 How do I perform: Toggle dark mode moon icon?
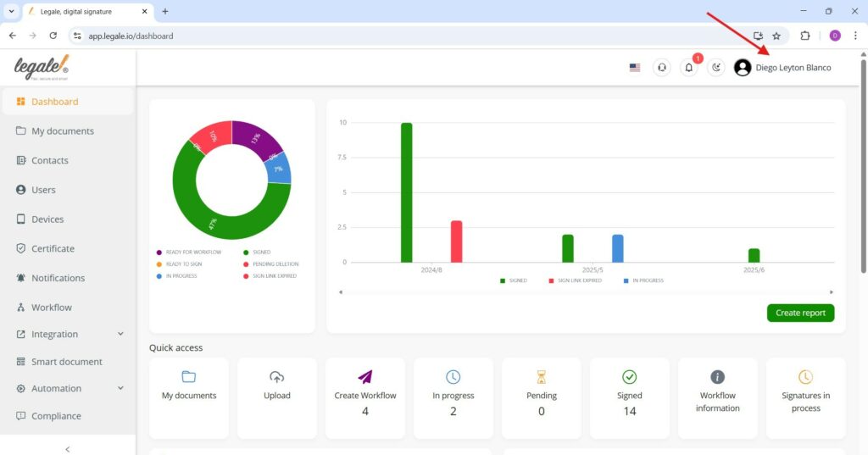point(715,68)
